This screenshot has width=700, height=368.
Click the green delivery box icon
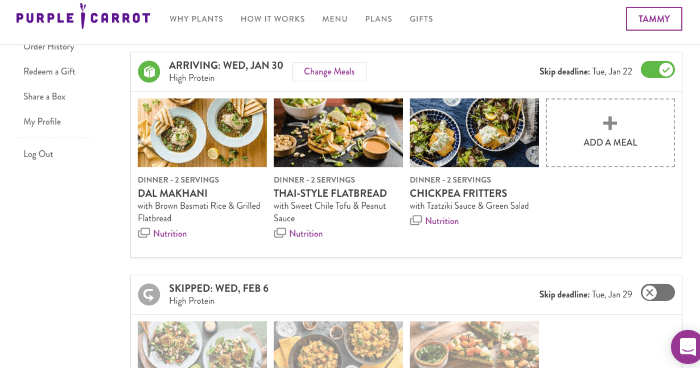click(x=149, y=71)
